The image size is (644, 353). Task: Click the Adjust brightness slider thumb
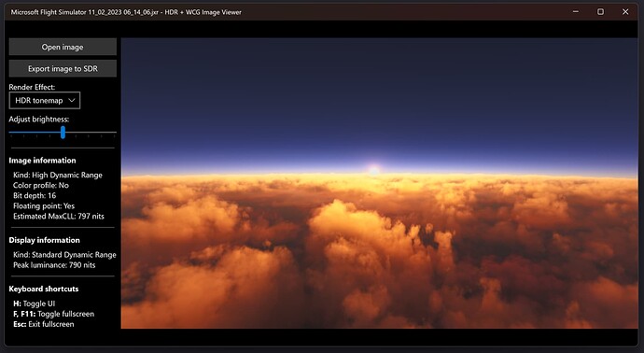pyautogui.click(x=63, y=133)
